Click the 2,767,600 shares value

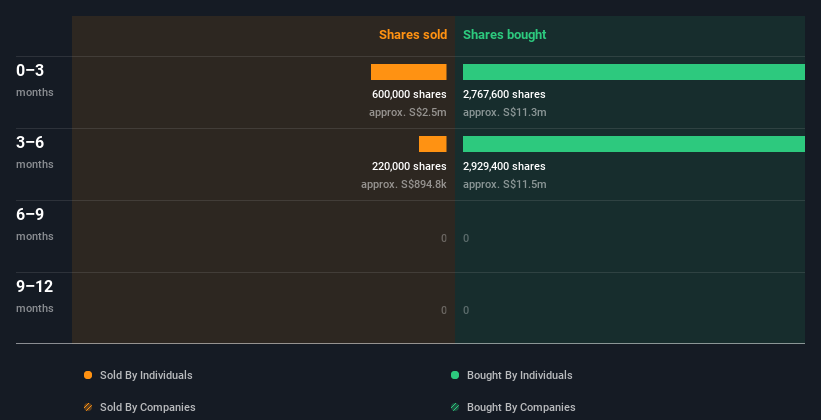(504, 94)
